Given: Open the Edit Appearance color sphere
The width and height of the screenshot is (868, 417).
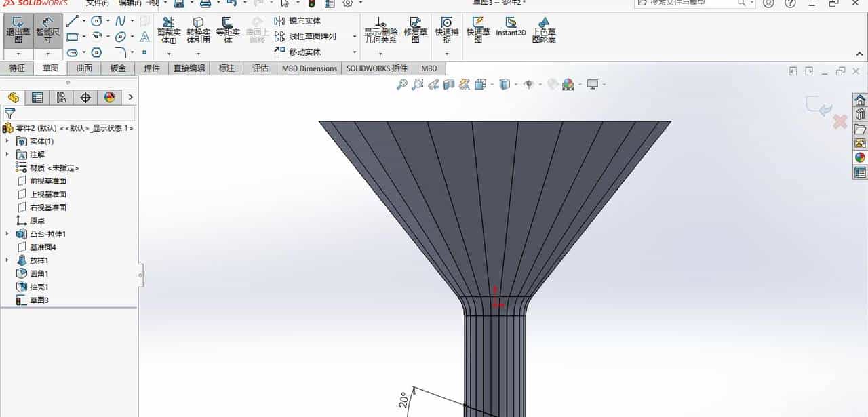Looking at the screenshot, I should pyautogui.click(x=568, y=84).
